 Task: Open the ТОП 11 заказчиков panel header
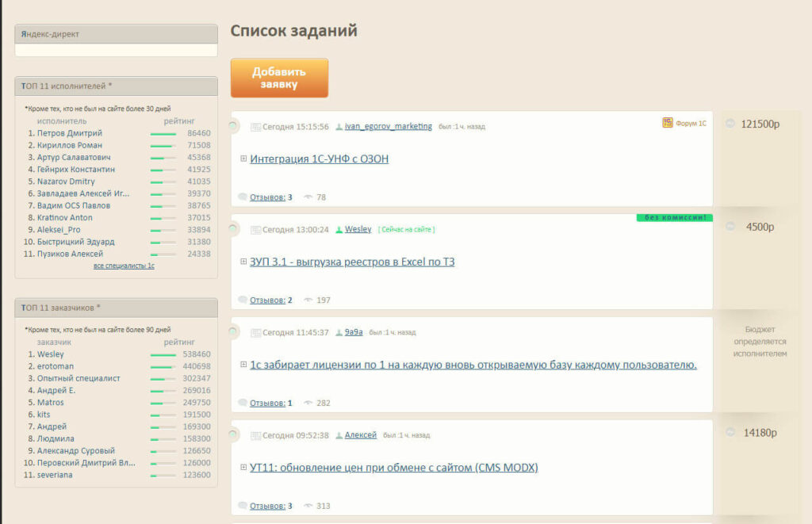116,308
